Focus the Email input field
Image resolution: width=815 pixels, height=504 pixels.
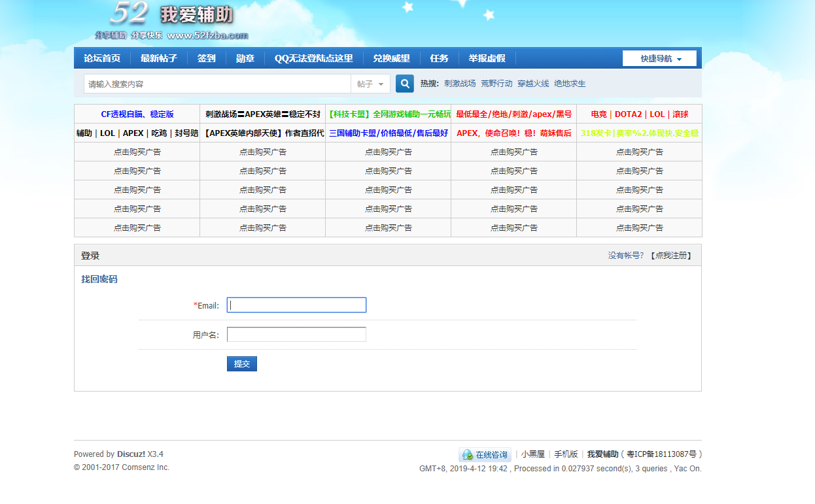pyautogui.click(x=296, y=305)
